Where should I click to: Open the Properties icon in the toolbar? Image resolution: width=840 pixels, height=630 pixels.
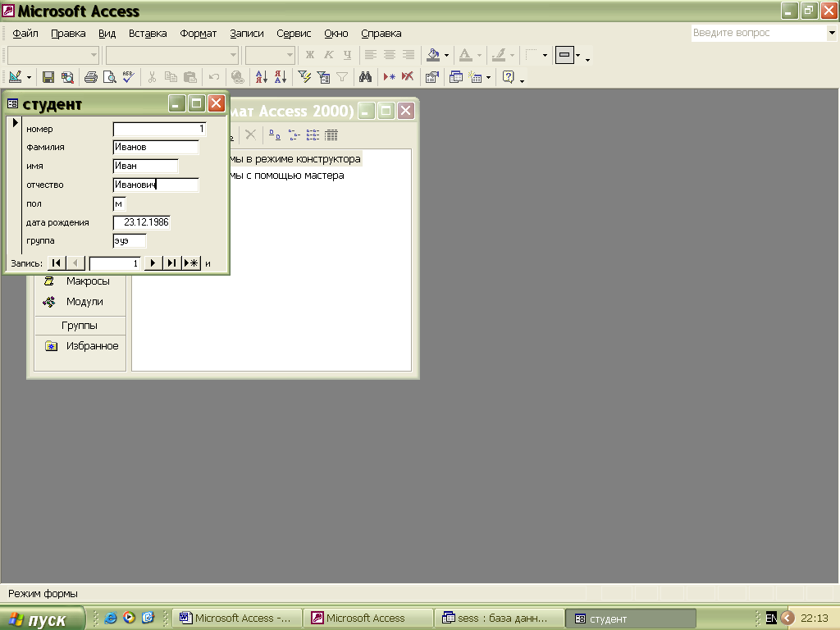tap(431, 77)
